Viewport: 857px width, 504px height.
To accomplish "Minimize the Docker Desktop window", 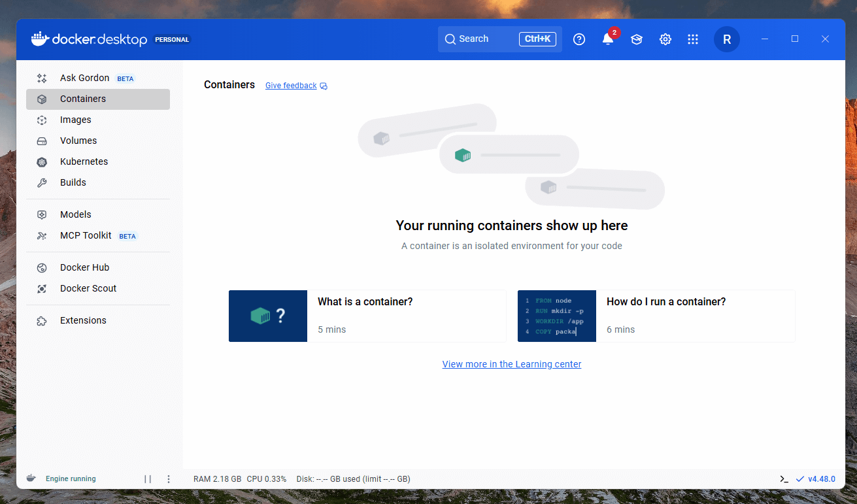I will coord(765,39).
